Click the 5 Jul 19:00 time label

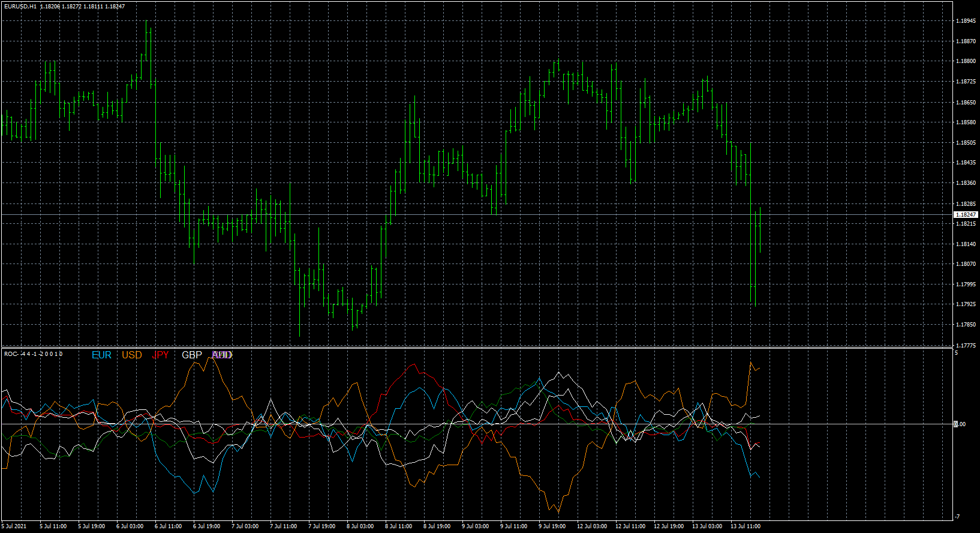click(92, 526)
